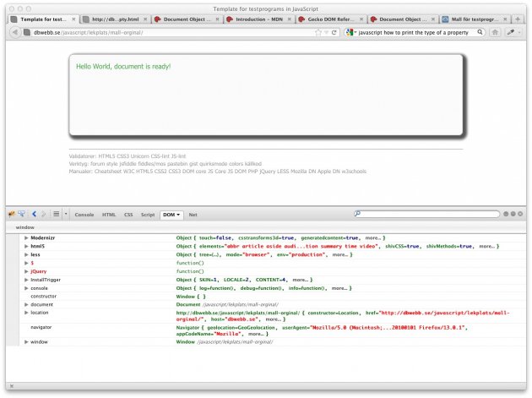This screenshot has width=532, height=398.
Task: Switch to the 'Introduction - MDN' tab
Action: coord(259,19)
